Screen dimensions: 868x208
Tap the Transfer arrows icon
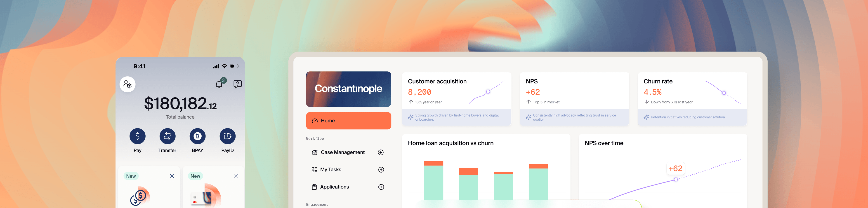pyautogui.click(x=167, y=136)
